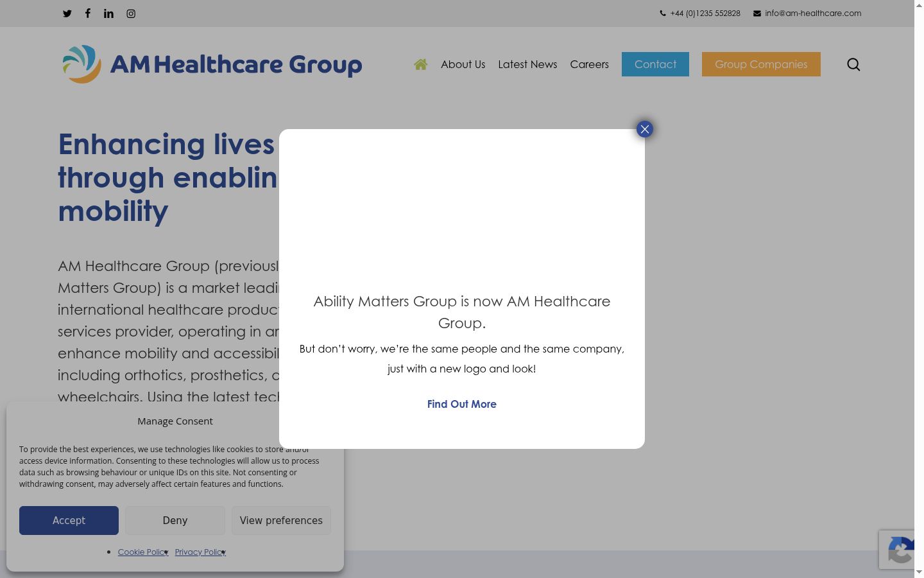Click the AM Healthcare Group logo
924x578 pixels.
click(212, 64)
